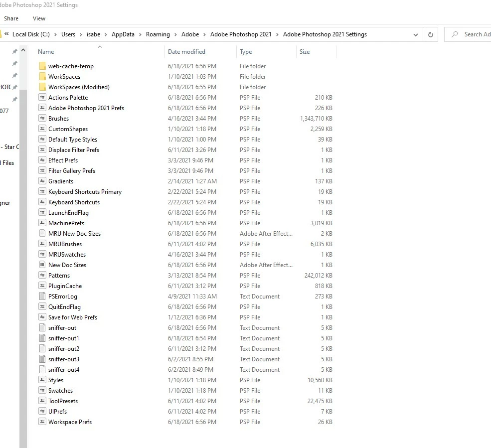Click the ToolPresets file icon
Image resolution: width=491 pixels, height=448 pixels.
(x=42, y=401)
